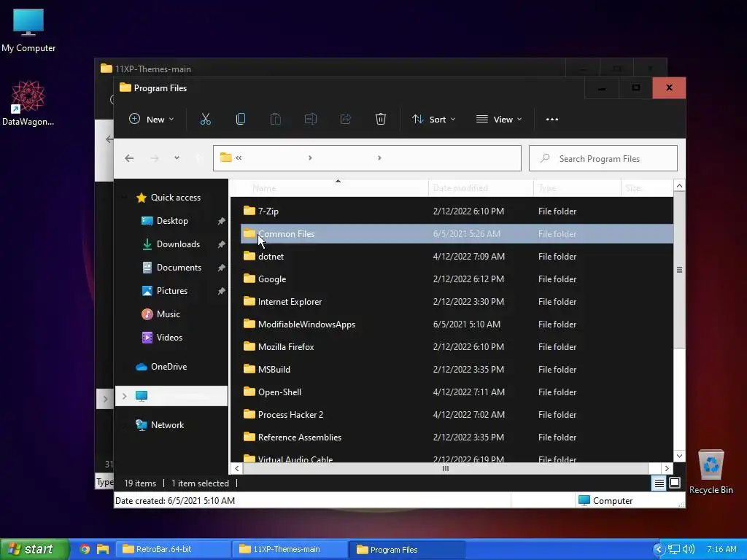
Task: Click the Type column header
Action: (x=577, y=188)
